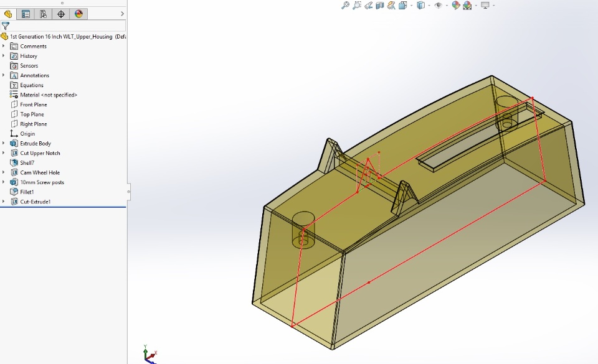598x364 pixels.
Task: Show more manager tabs with chevron arrow
Action: (122, 14)
